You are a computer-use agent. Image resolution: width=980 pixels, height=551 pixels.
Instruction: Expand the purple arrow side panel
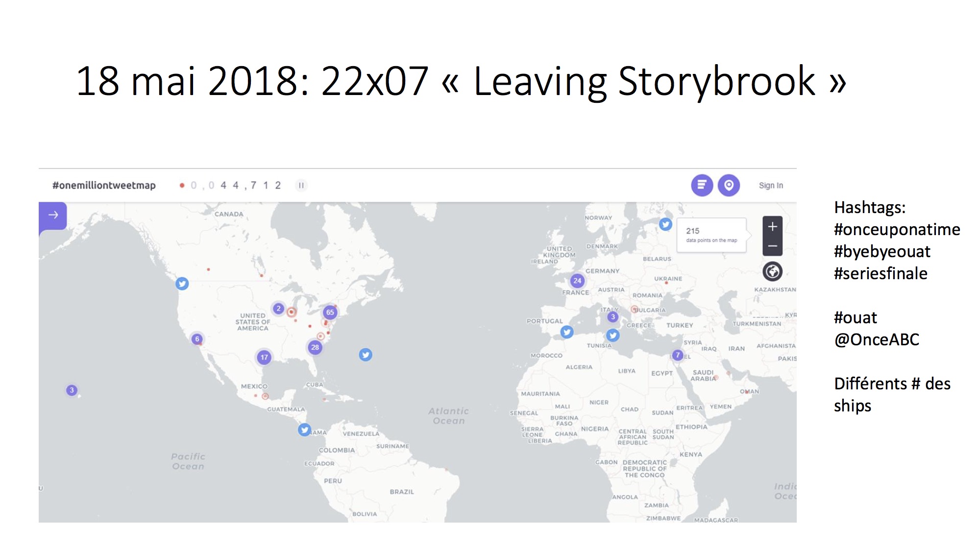tap(53, 215)
